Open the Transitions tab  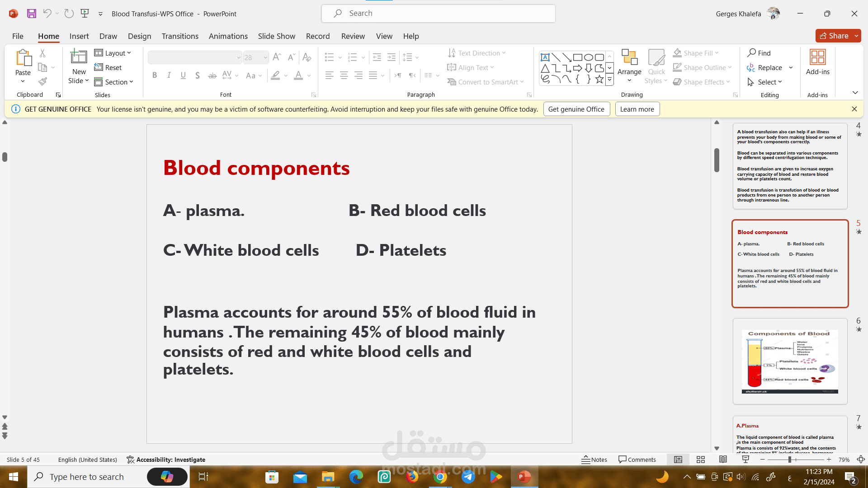click(x=180, y=36)
